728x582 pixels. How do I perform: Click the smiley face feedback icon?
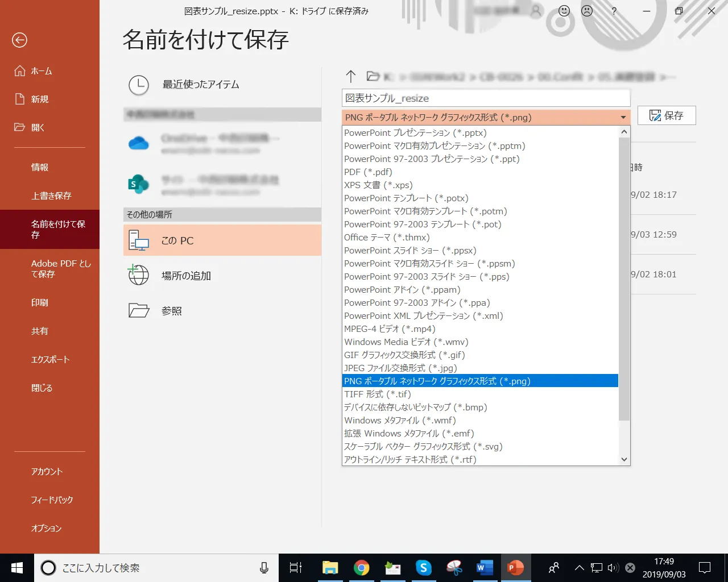[564, 11]
